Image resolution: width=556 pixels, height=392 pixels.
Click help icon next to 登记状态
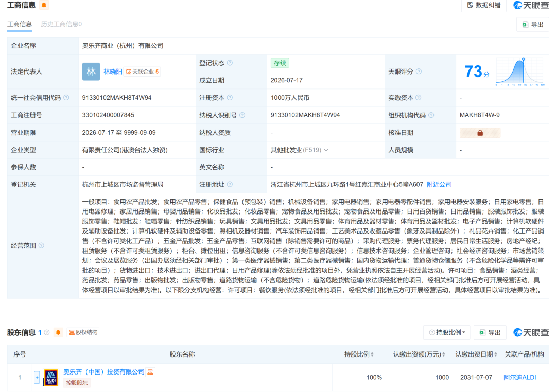(230, 63)
